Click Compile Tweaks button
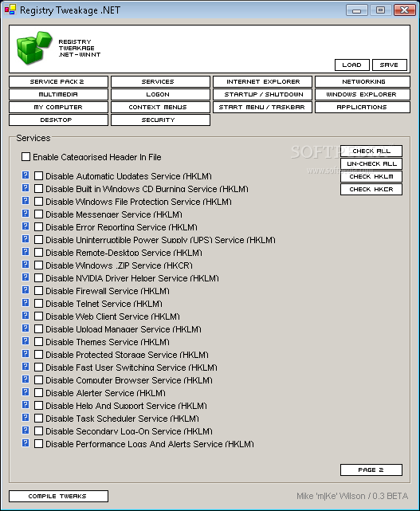420x511 pixels. (x=58, y=496)
